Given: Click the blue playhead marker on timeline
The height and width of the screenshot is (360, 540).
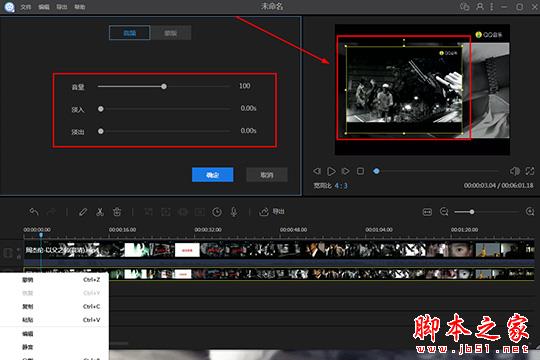Looking at the screenshot, I should pos(41,235).
